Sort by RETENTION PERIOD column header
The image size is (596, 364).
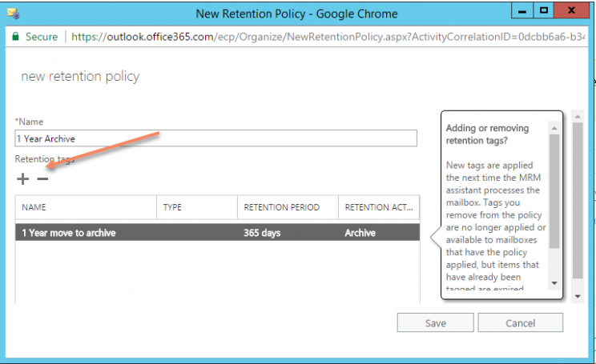[x=288, y=207]
